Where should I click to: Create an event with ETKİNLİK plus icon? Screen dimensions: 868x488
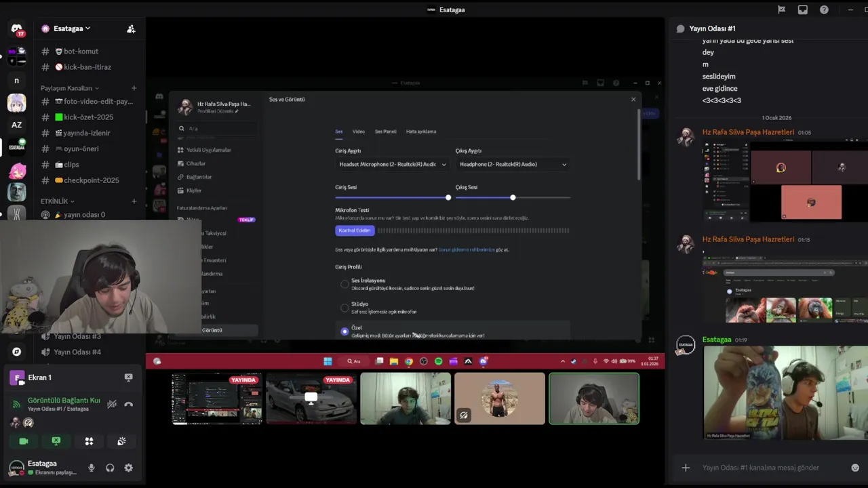(x=134, y=201)
